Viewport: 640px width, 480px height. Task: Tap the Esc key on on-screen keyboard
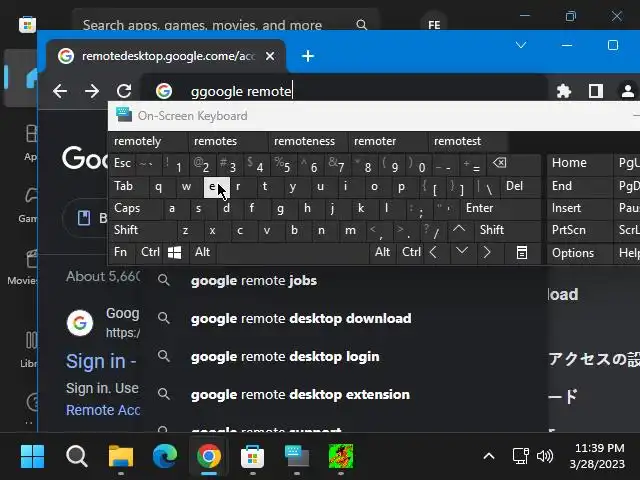(x=122, y=164)
